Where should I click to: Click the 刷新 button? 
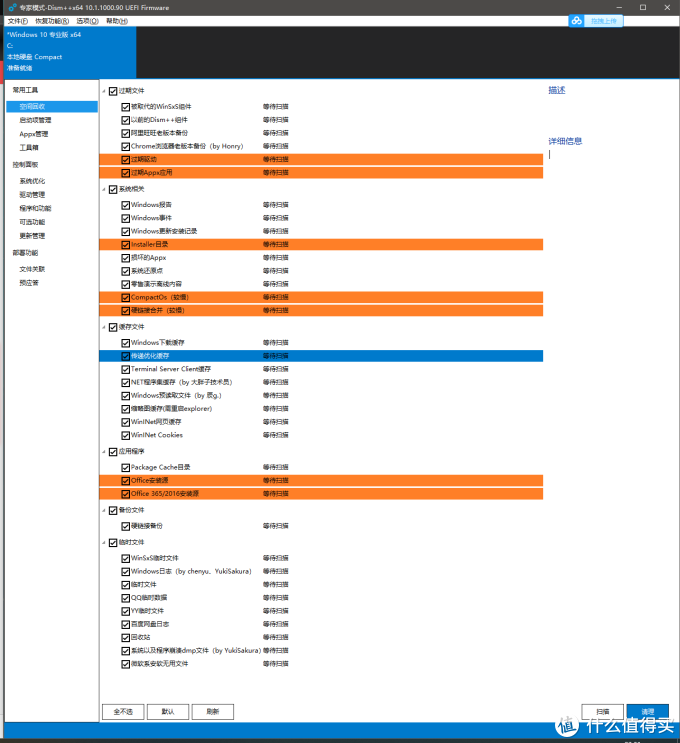pyautogui.click(x=213, y=712)
